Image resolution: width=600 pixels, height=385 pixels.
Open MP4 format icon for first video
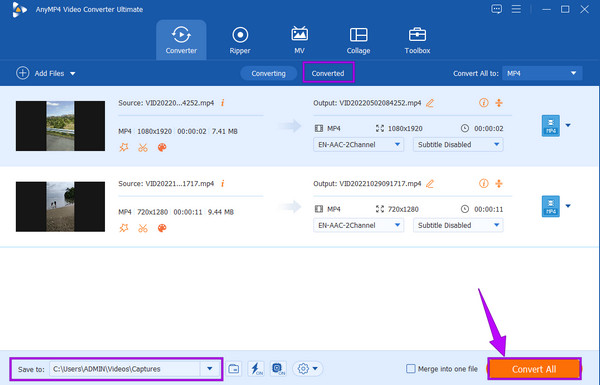(551, 126)
